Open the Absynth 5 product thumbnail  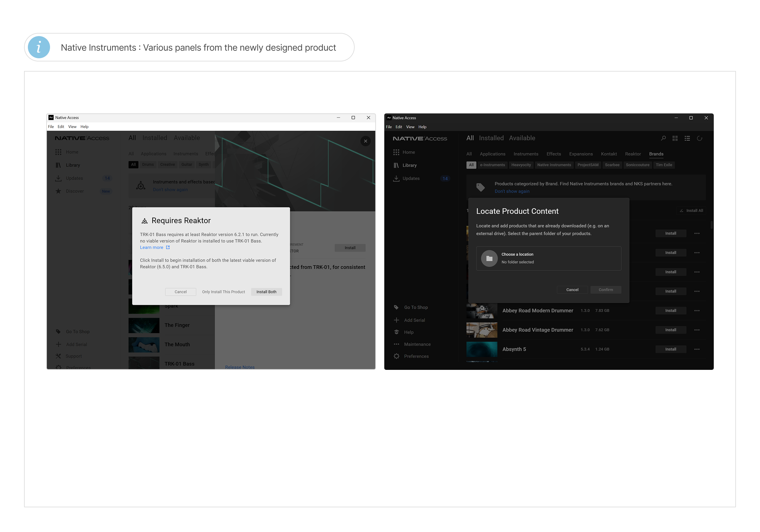pos(482,349)
